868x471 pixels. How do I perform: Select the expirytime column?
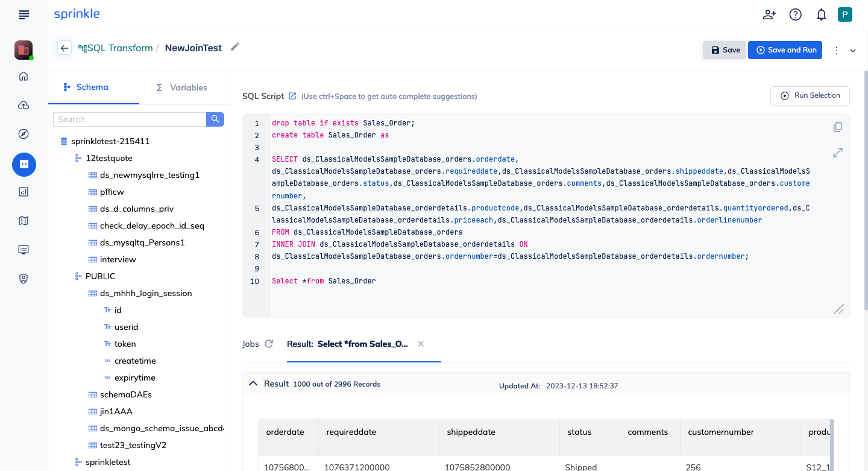coord(134,378)
